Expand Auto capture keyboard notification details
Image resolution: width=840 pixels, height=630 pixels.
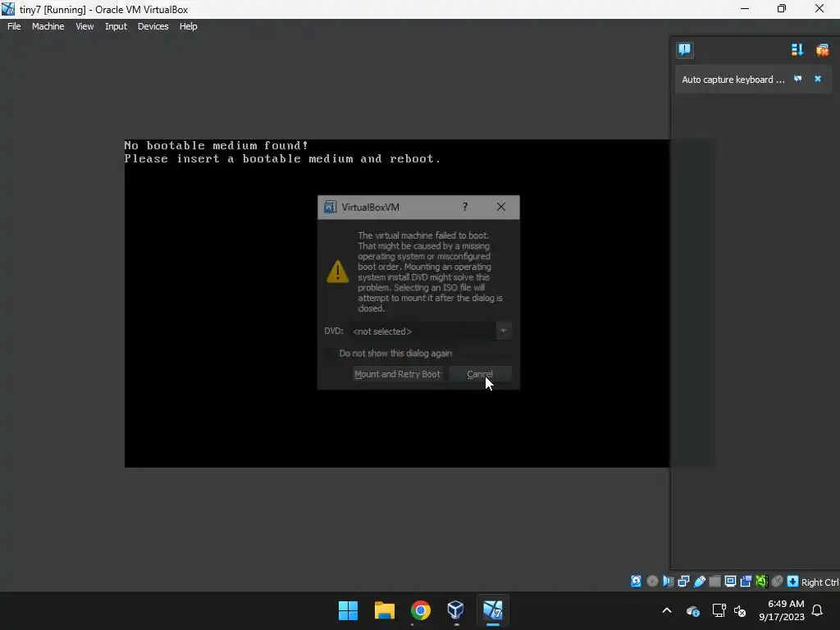coord(797,79)
